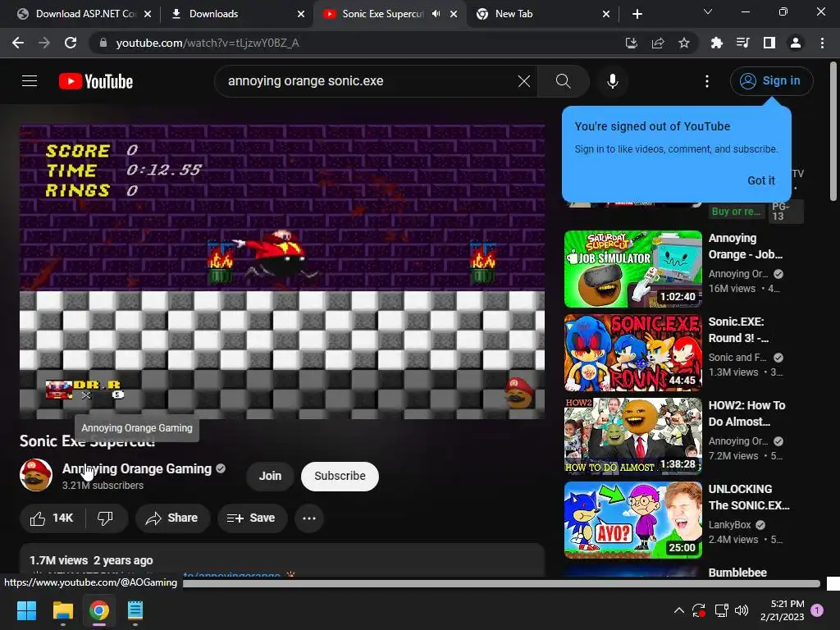Show hidden tray icons chevron
Image resolution: width=840 pixels, height=630 pixels.
click(678, 610)
